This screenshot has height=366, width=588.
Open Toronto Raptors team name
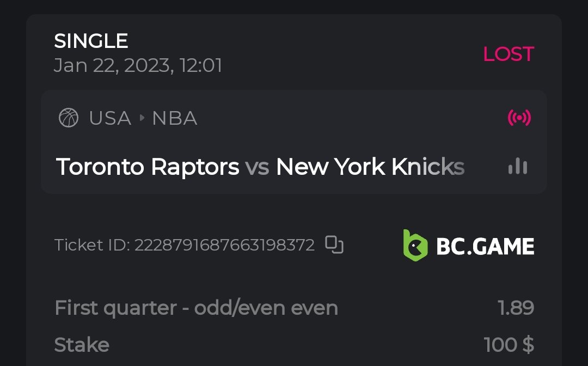coord(148,167)
